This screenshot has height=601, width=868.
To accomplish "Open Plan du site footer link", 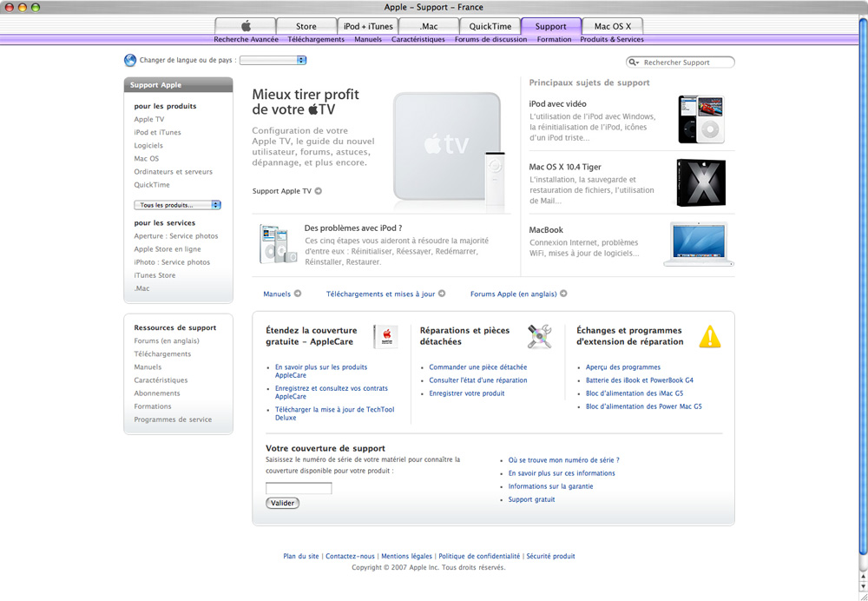I will (x=301, y=556).
